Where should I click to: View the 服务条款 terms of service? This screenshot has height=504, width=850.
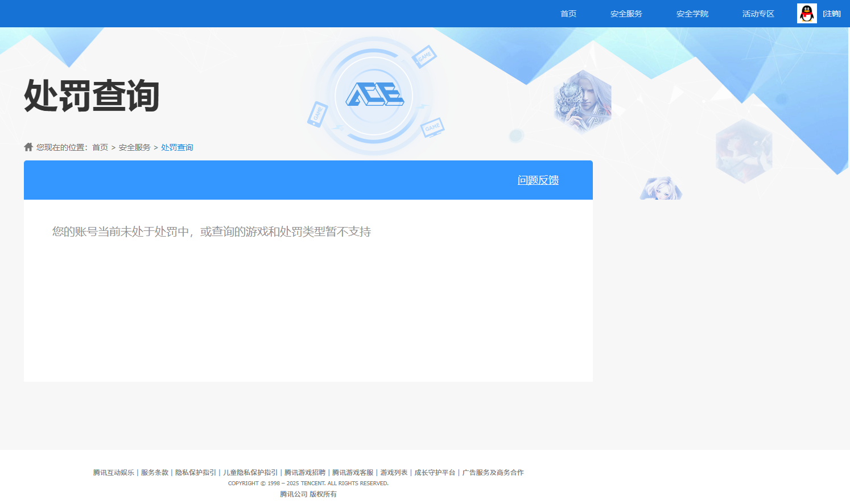tap(154, 472)
